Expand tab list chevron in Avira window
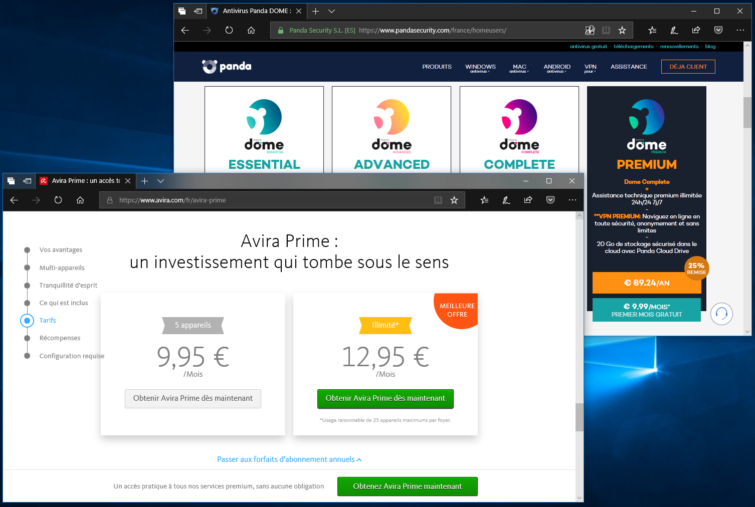 coord(161,181)
